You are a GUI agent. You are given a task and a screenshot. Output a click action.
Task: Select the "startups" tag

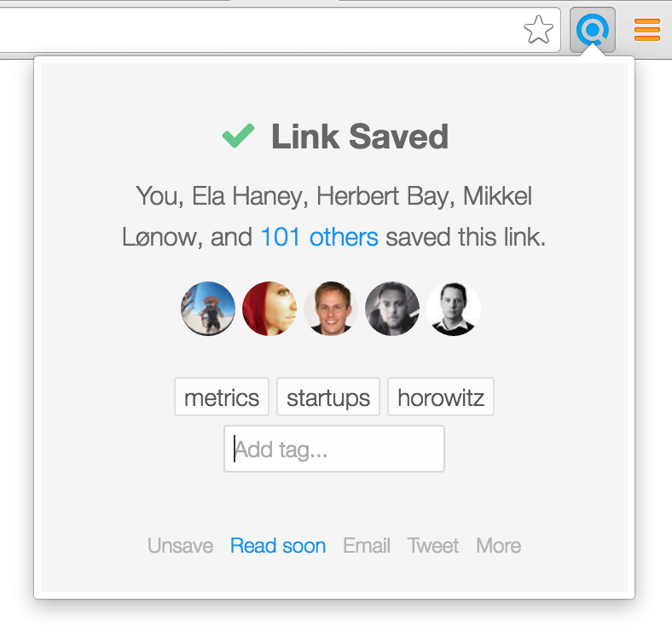tap(328, 397)
